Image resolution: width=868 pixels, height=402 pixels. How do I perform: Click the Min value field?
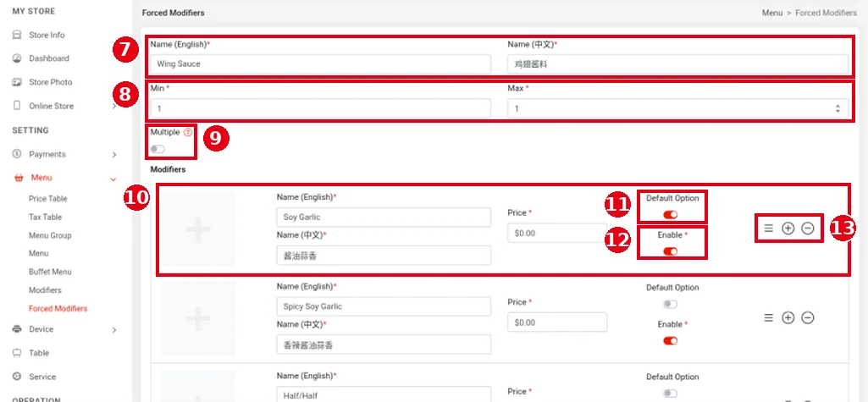coord(320,108)
